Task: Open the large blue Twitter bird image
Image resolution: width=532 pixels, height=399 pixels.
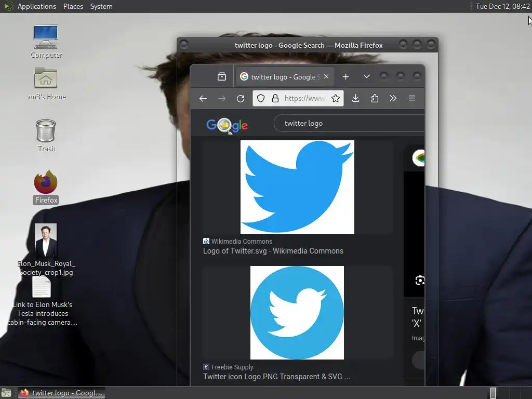Action: tap(297, 187)
